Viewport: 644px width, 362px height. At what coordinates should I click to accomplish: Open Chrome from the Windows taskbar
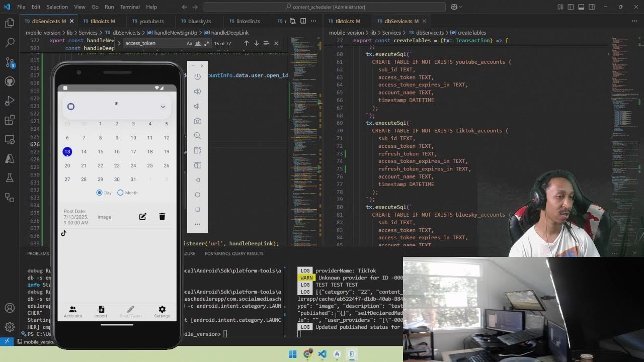pos(307,354)
